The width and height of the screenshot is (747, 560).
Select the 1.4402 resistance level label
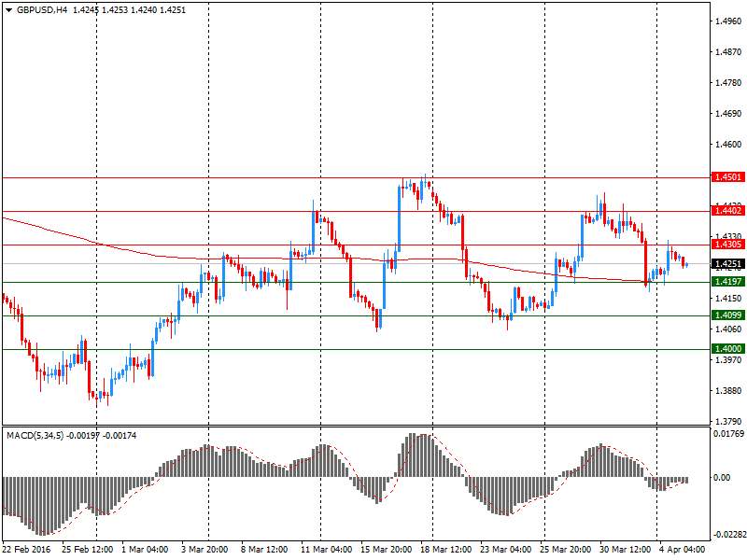(x=728, y=211)
